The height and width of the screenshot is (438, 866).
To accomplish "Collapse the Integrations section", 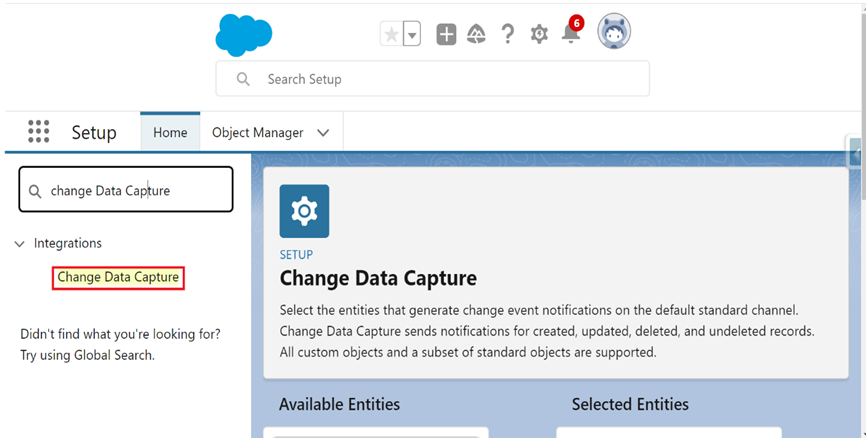I will click(x=20, y=244).
